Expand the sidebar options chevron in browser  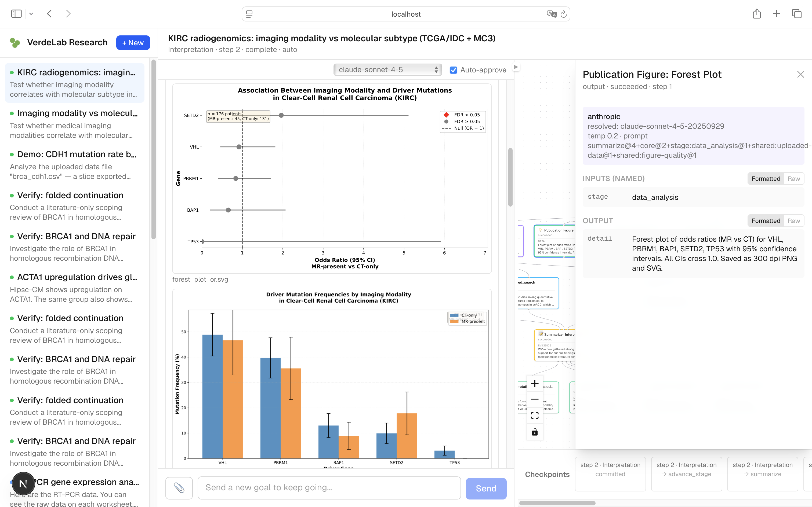tap(31, 14)
